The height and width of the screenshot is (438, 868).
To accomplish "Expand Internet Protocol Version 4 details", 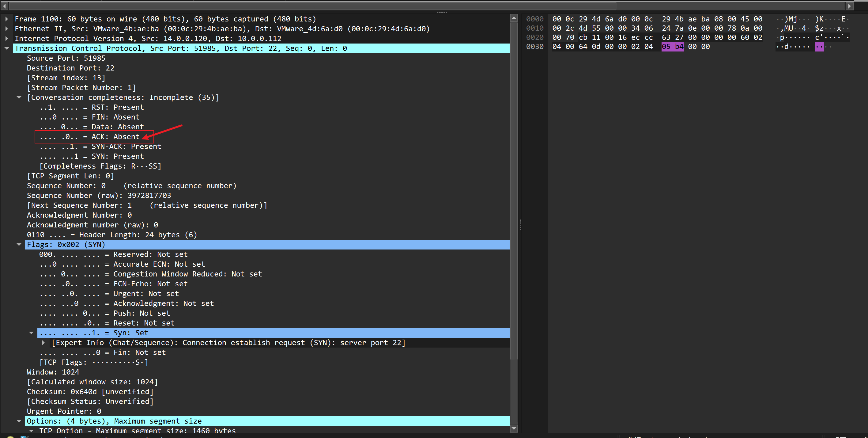I will pos(7,39).
